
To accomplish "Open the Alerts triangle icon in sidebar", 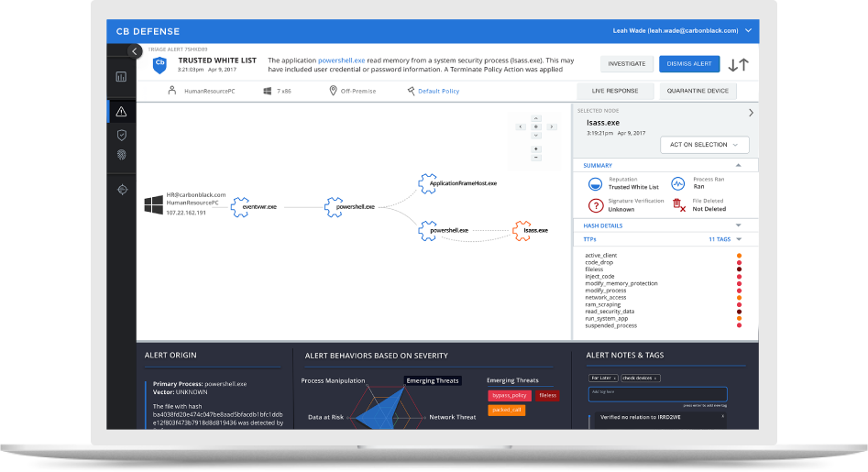I will click(x=121, y=112).
